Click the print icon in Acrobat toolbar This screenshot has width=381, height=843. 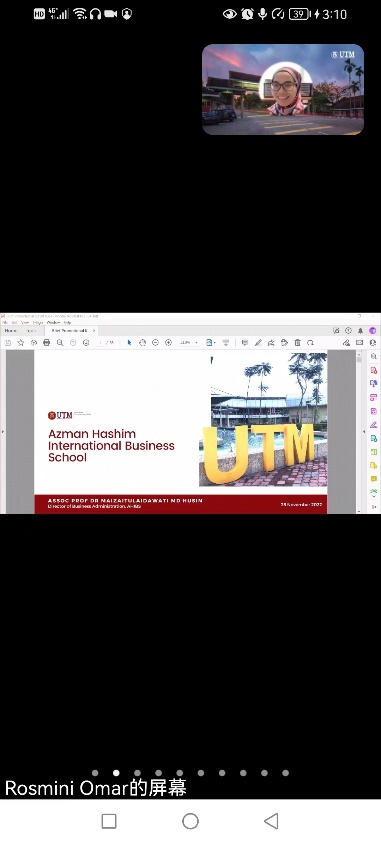pyautogui.click(x=47, y=342)
